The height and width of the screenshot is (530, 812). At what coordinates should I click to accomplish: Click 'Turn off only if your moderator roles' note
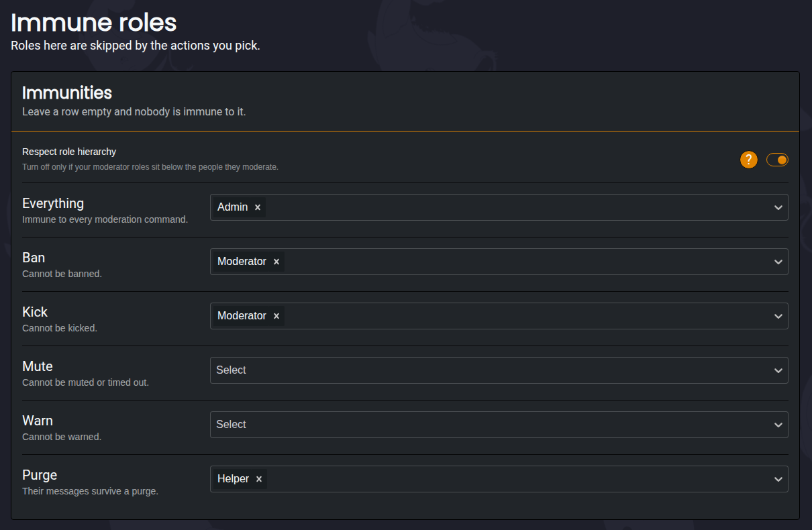click(x=150, y=167)
